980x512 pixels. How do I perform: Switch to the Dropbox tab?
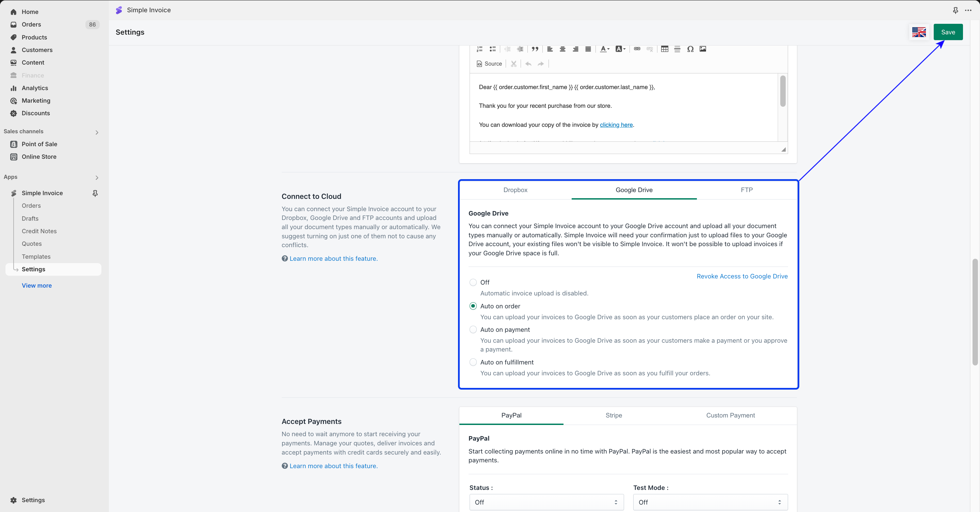click(x=515, y=190)
